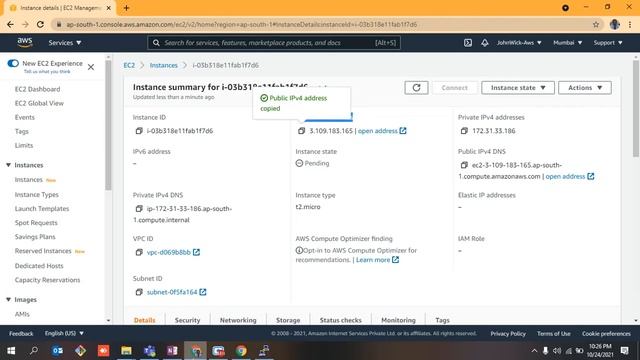Image resolution: width=640 pixels, height=360 pixels.
Task: Go to AWS console home logo
Action: pos(25,42)
